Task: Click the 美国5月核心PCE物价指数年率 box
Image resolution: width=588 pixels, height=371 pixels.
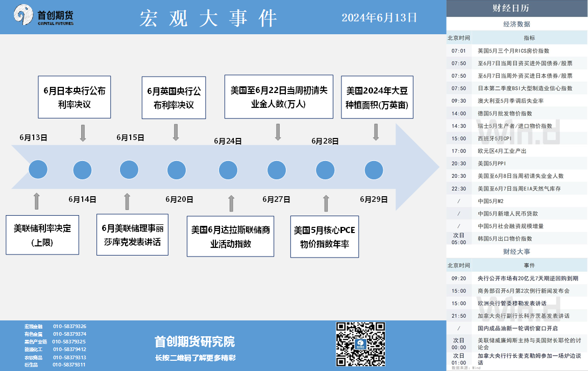Action: coord(325,237)
